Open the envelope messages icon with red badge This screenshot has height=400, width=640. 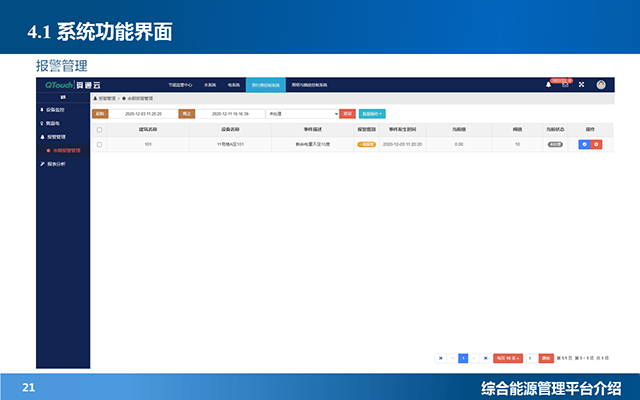point(565,84)
